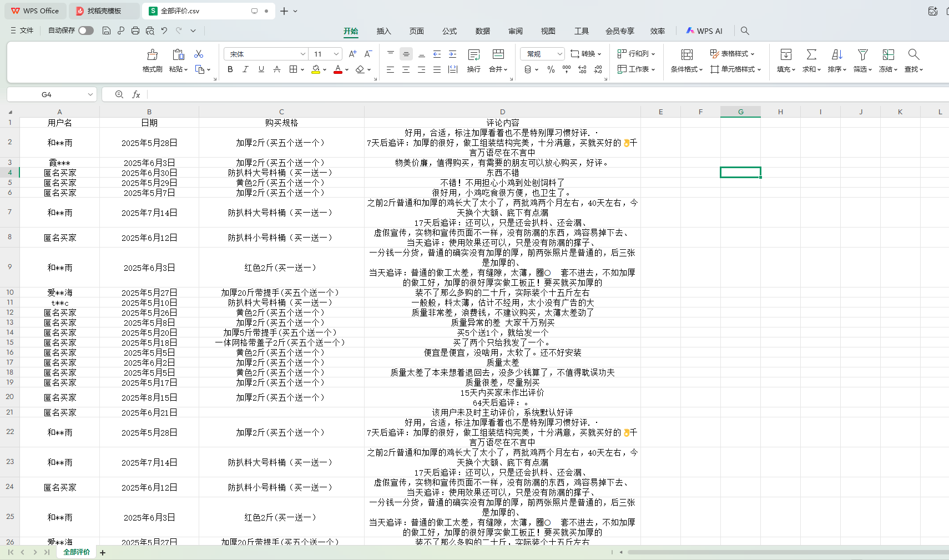Expand the font size dropdown

336,54
